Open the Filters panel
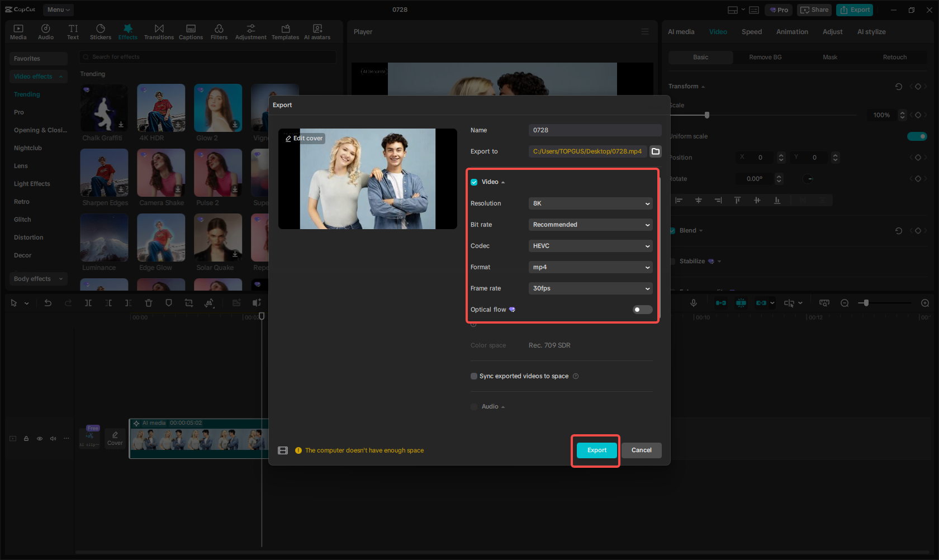Image resolution: width=939 pixels, height=560 pixels. 219,31
